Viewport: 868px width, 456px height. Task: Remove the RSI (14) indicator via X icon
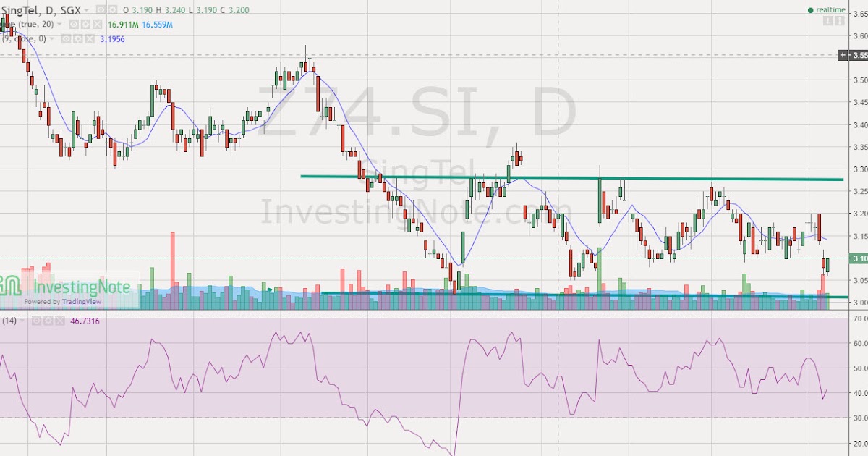coord(59,321)
